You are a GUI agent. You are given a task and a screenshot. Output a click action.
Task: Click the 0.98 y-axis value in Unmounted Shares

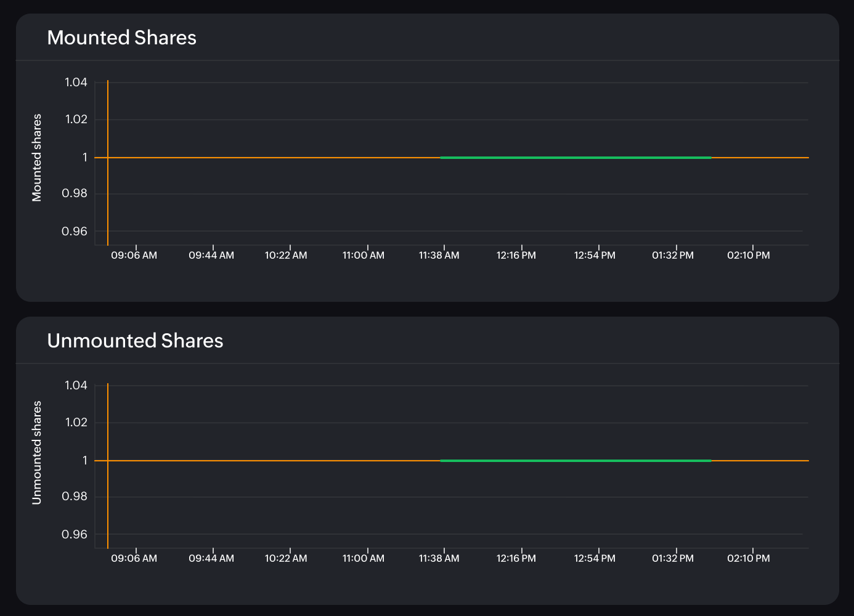(x=75, y=496)
